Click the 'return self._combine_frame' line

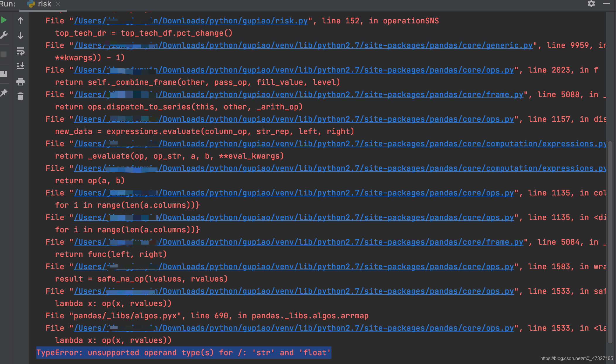click(198, 82)
